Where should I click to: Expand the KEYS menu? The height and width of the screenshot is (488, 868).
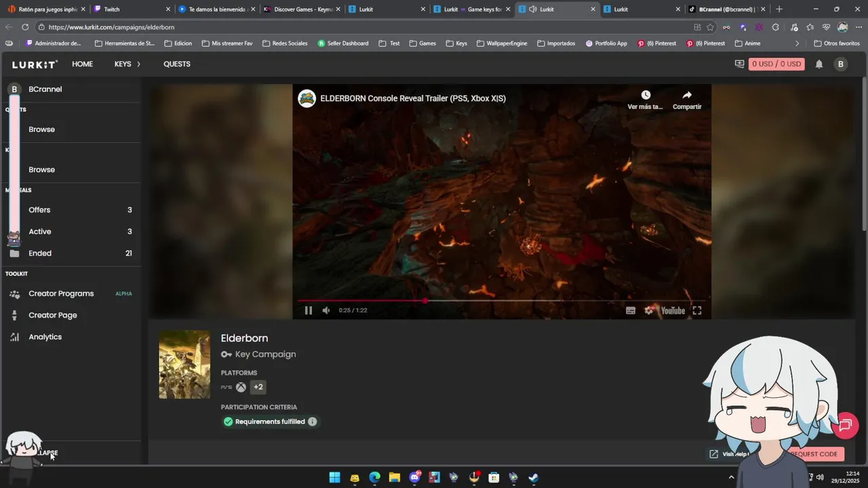pos(127,64)
